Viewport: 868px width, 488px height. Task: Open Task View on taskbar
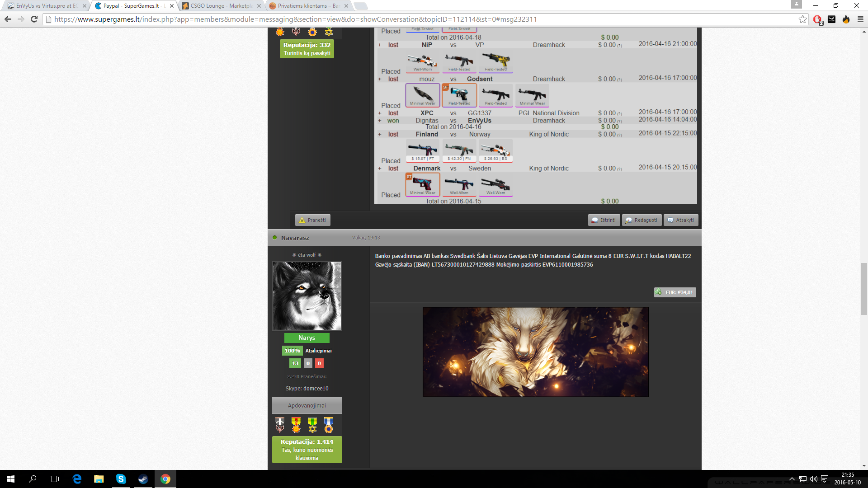(54, 479)
